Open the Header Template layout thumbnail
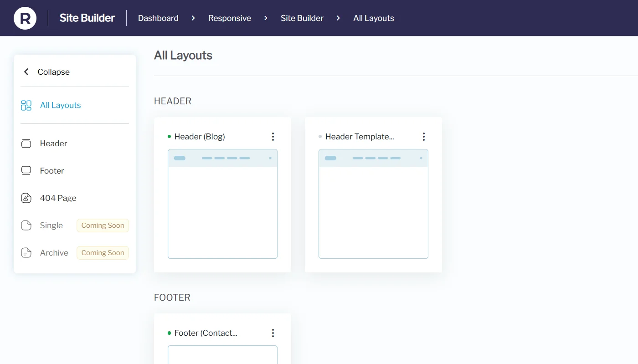Image resolution: width=638 pixels, height=364 pixels. click(x=373, y=204)
